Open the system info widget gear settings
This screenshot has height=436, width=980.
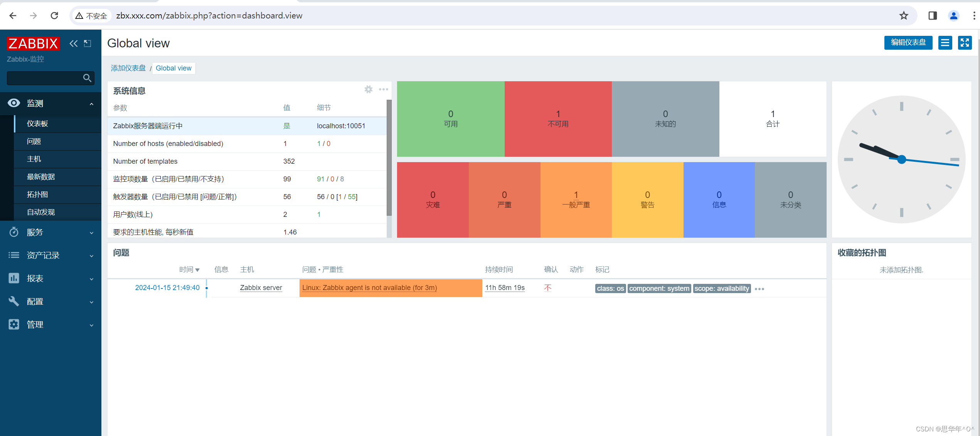(368, 89)
